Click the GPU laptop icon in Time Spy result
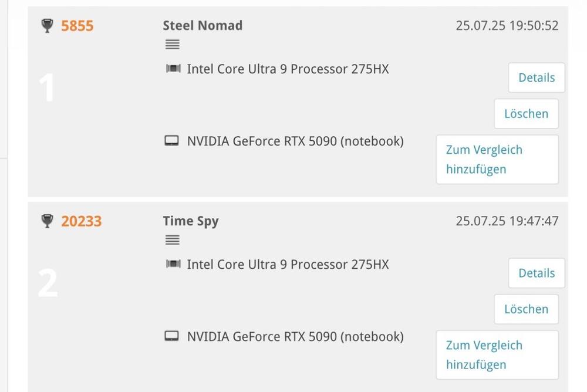This screenshot has height=392, width=587. pos(172,336)
